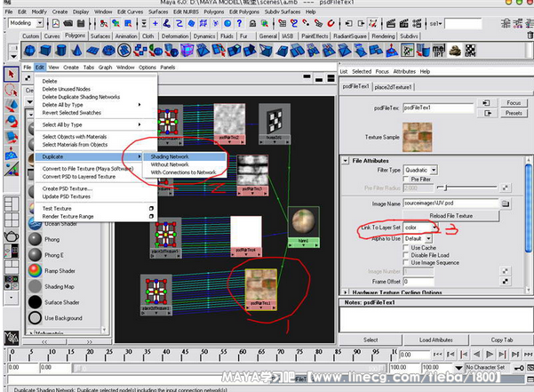Click the polygon torus shelf icon
The width and height of the screenshot is (534, 392).
coord(108,51)
